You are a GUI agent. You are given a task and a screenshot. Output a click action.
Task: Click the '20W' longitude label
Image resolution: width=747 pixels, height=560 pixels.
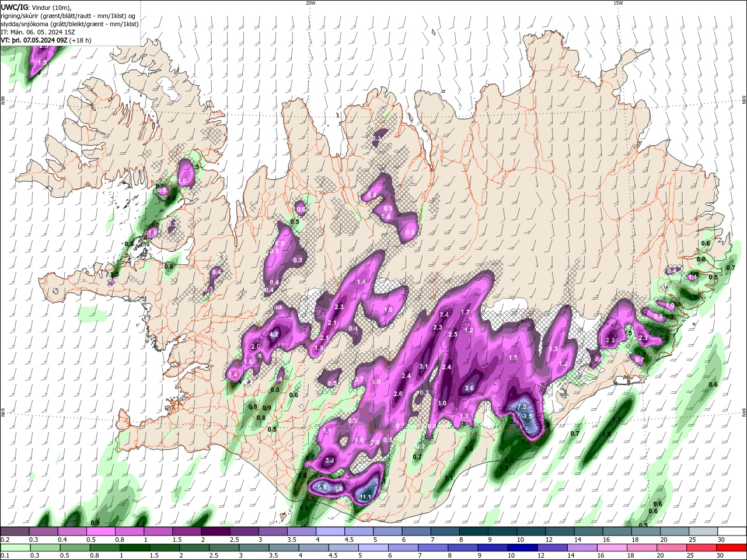[x=310, y=3]
